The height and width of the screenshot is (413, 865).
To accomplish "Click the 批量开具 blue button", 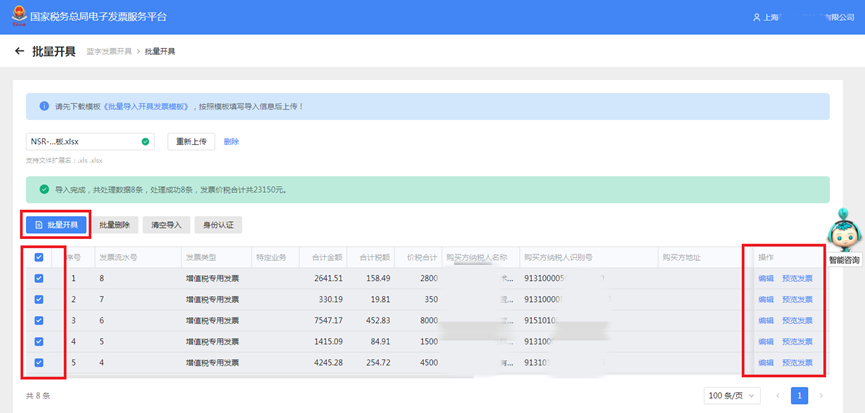I will tap(56, 224).
